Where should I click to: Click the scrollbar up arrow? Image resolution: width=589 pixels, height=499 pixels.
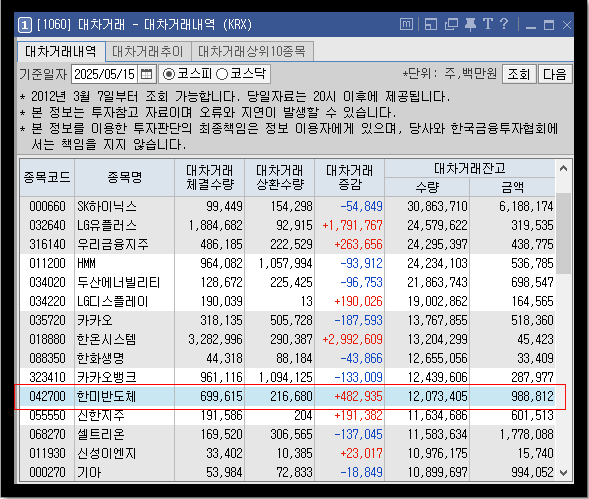[x=563, y=169]
